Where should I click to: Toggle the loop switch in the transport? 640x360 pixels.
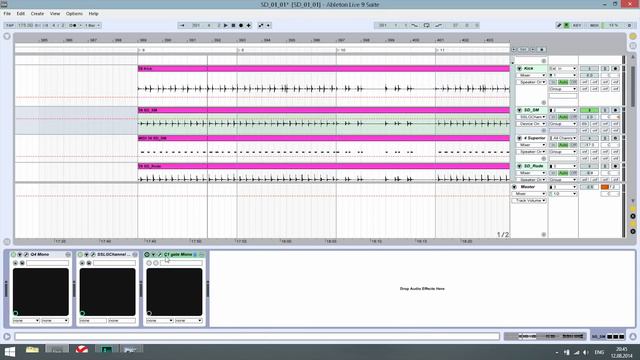pyautogui.click(x=427, y=25)
